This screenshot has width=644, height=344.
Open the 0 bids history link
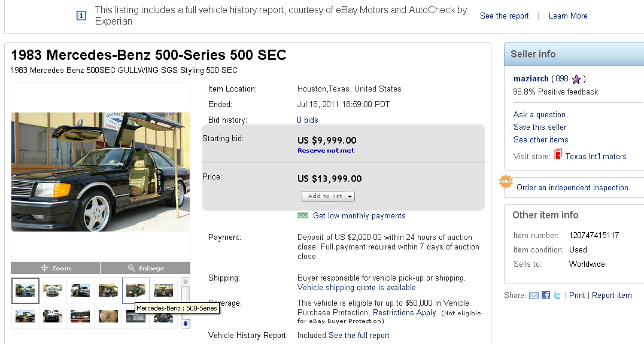pos(308,120)
